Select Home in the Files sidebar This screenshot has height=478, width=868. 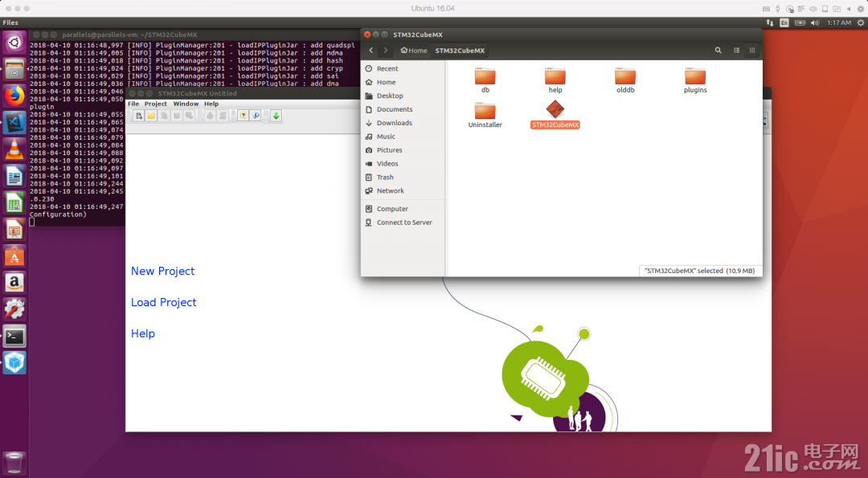403,83
